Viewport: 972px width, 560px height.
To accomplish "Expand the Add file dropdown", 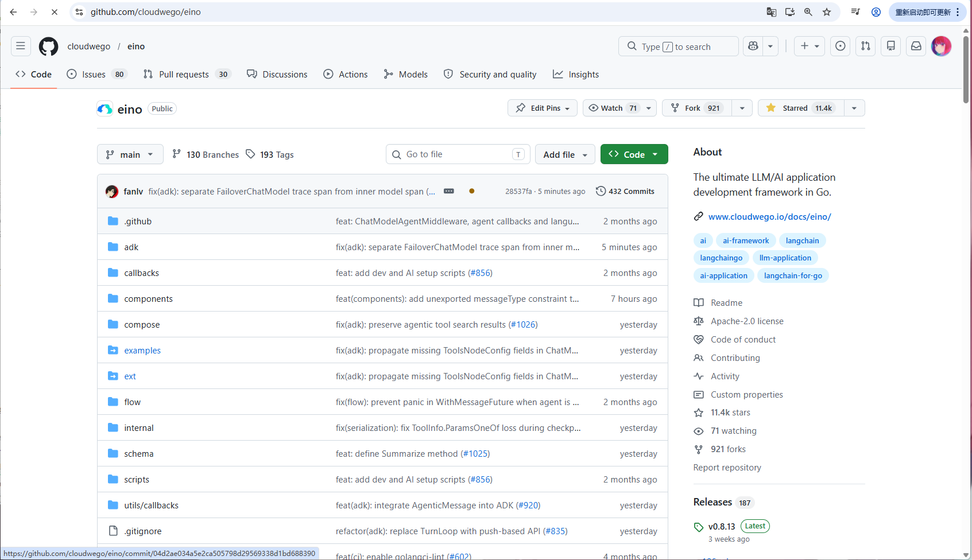I will coord(565,154).
